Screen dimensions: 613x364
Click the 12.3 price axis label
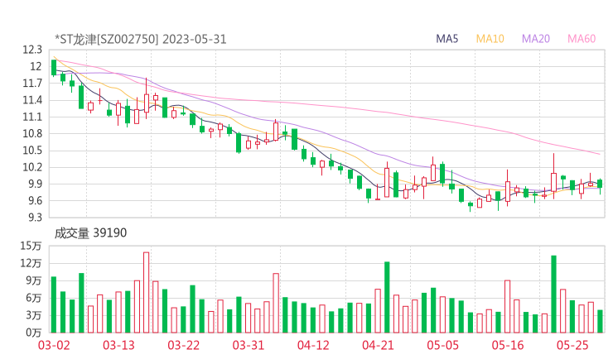(32, 50)
